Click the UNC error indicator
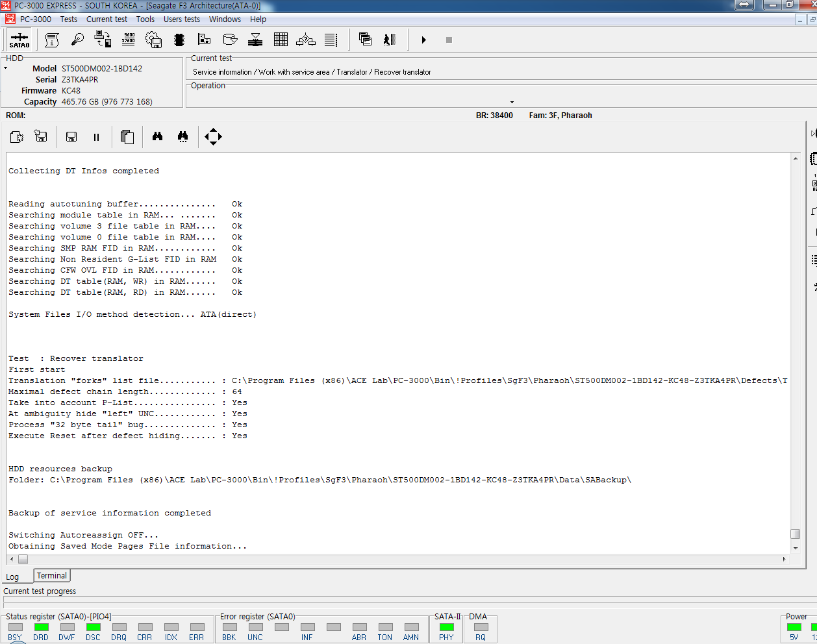Image resolution: width=817 pixels, height=644 pixels. [x=255, y=627]
